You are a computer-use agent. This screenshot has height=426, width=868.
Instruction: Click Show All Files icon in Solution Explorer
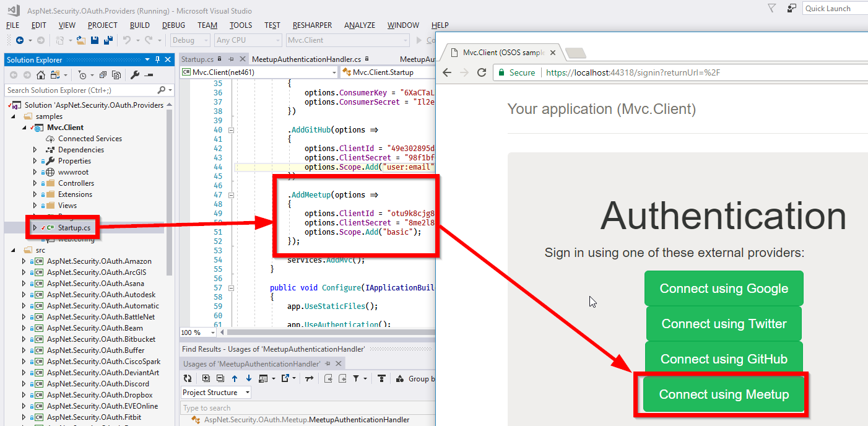(116, 75)
